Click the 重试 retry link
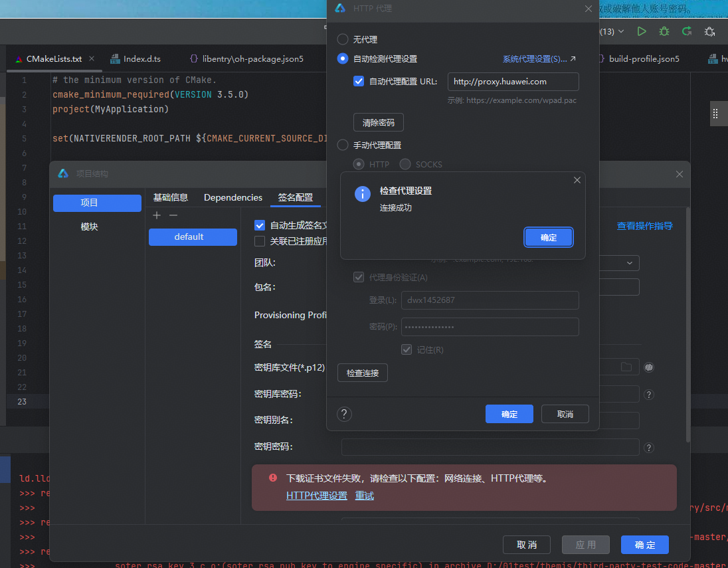 coord(365,496)
